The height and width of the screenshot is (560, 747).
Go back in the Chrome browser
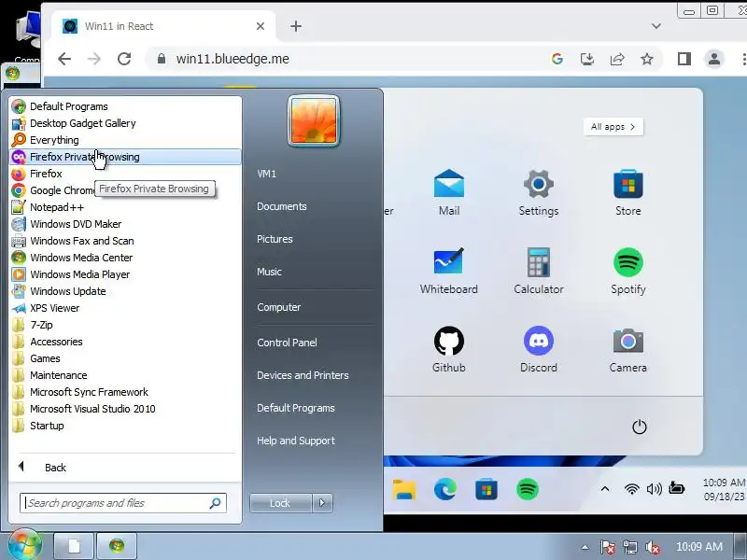(64, 59)
